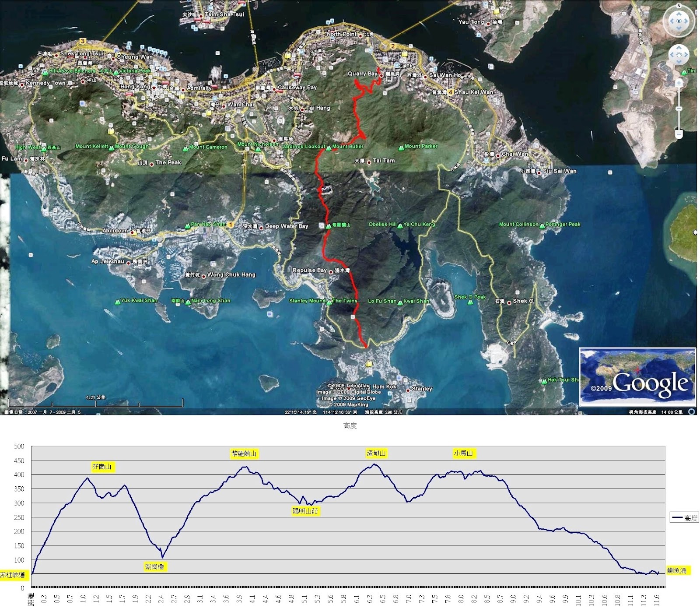Screen dimensions: 700x608
Task: Click the 4.21 公里 scale bar text
Action: [95, 397]
